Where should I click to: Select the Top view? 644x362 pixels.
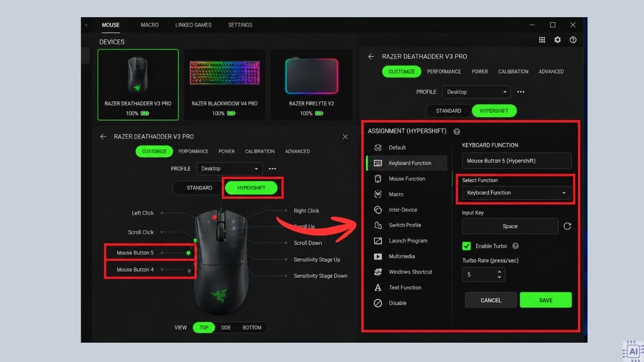coord(204,328)
